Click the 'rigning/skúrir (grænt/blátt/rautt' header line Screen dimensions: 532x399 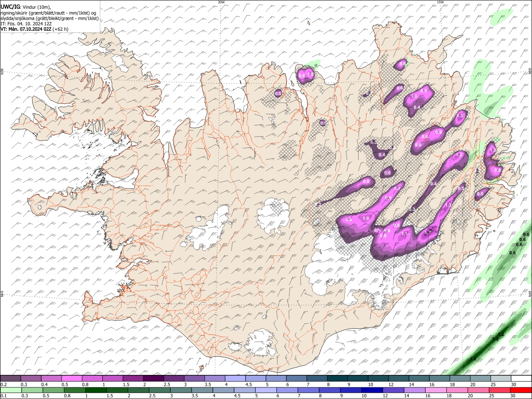pyautogui.click(x=48, y=12)
